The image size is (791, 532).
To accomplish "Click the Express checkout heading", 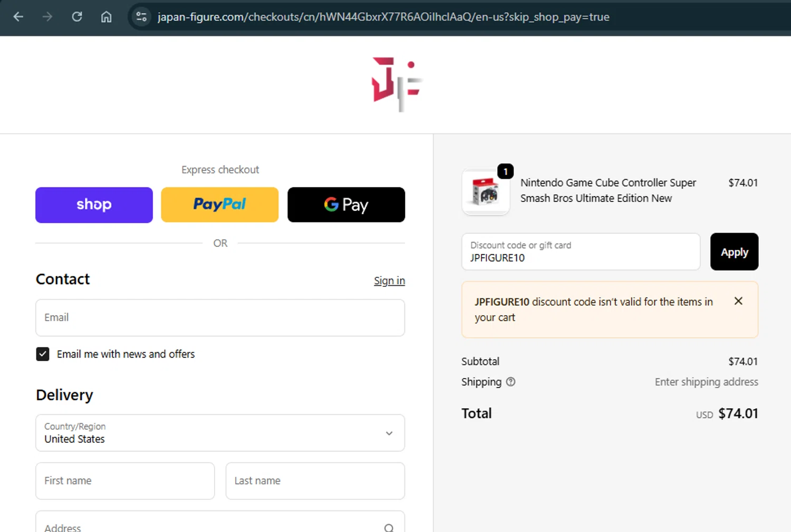I will click(220, 170).
